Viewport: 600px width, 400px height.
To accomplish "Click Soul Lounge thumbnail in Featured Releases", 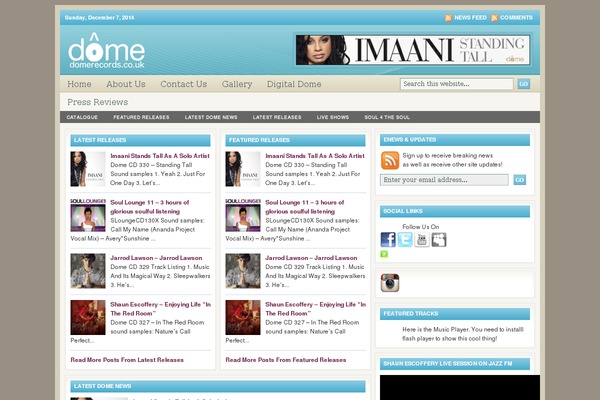I will (243, 215).
